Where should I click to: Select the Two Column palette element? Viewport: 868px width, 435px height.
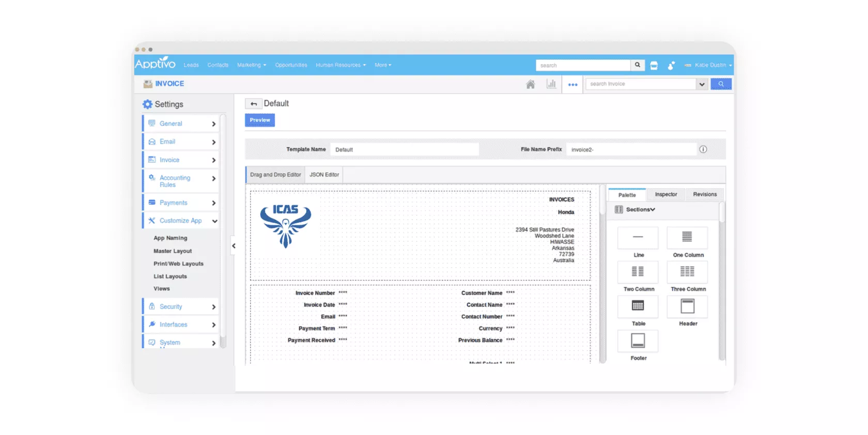(638, 272)
